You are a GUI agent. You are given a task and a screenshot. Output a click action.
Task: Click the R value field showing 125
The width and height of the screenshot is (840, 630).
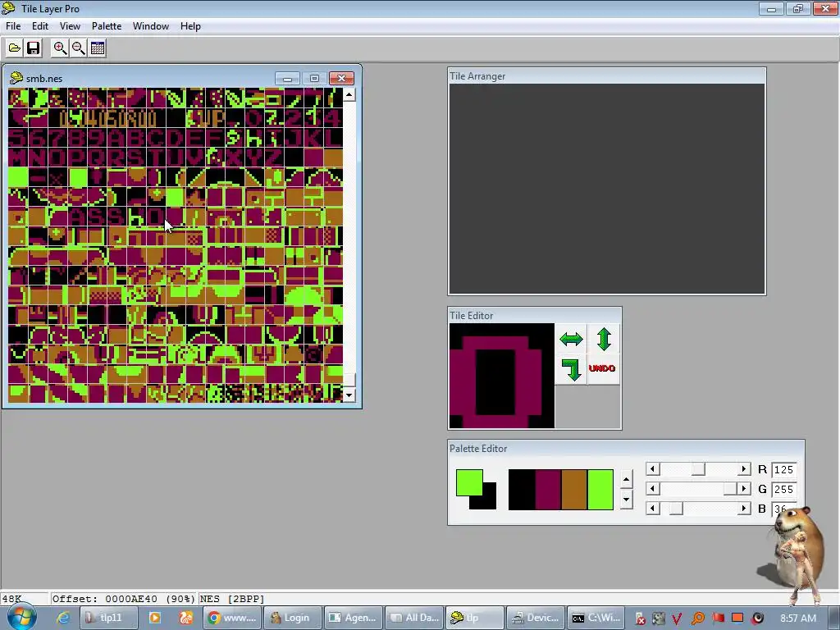(x=783, y=469)
